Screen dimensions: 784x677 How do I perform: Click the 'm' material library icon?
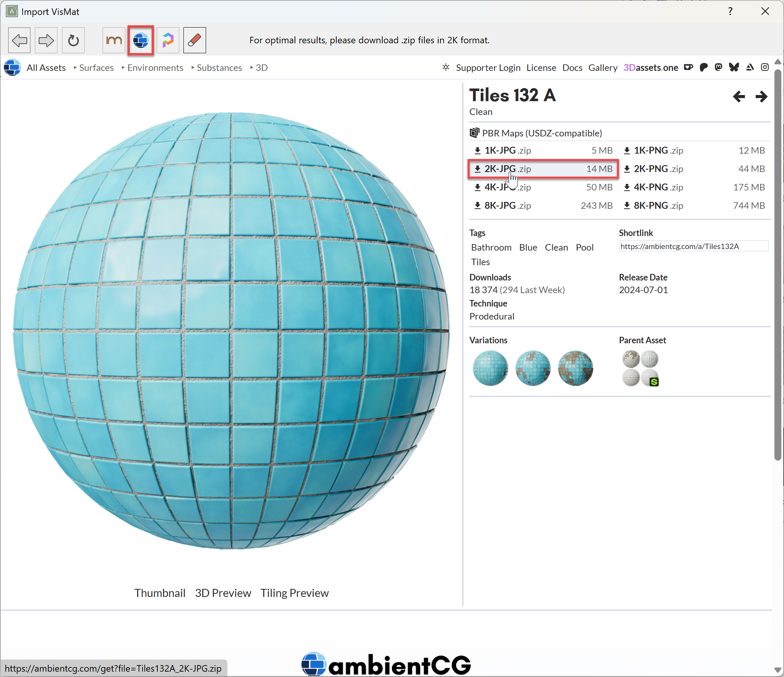click(x=114, y=40)
